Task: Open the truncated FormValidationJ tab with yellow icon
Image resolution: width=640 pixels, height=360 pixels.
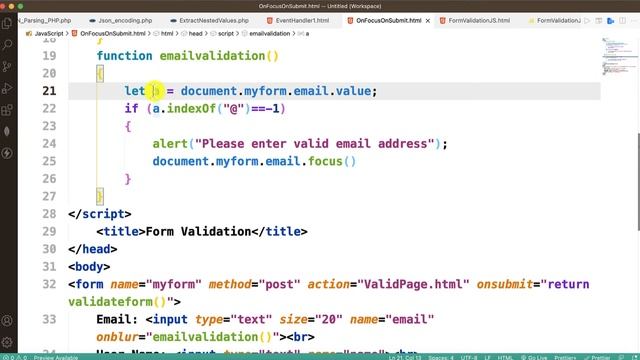Action: (554, 20)
